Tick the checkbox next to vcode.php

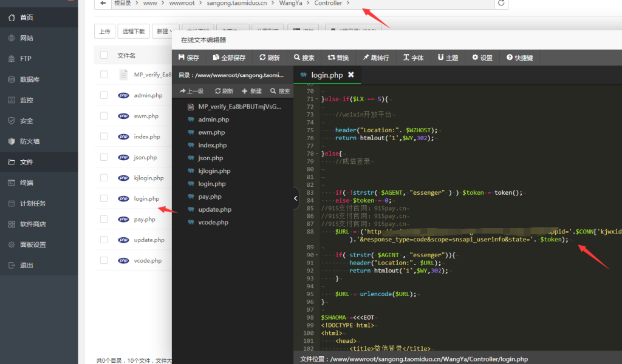coord(104,260)
